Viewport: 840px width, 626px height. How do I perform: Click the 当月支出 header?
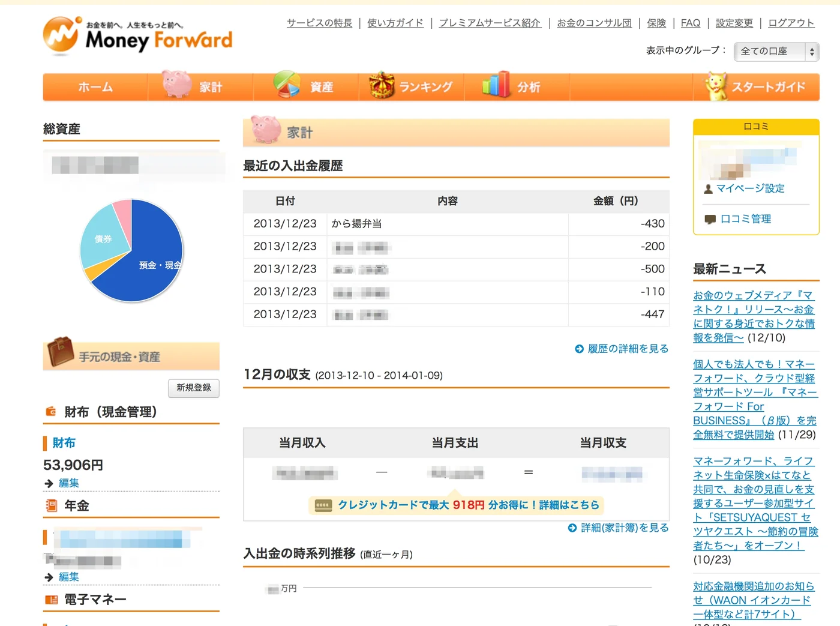(x=455, y=443)
